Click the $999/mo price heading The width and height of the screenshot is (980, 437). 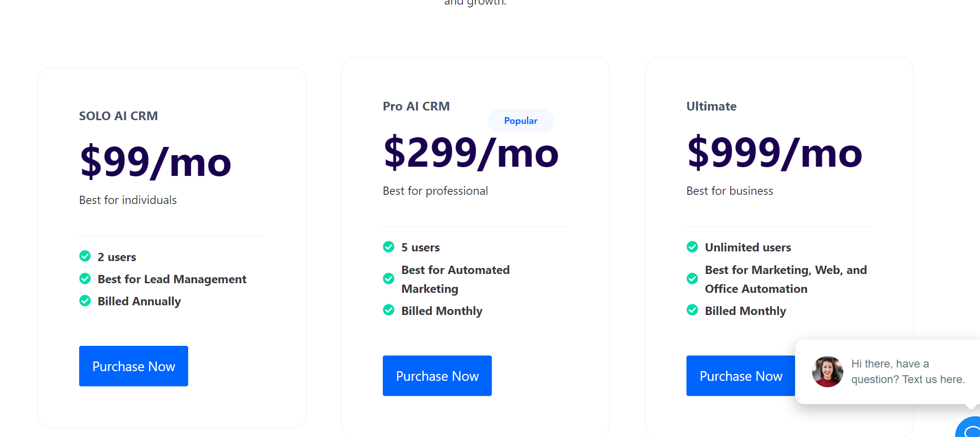pyautogui.click(x=774, y=153)
